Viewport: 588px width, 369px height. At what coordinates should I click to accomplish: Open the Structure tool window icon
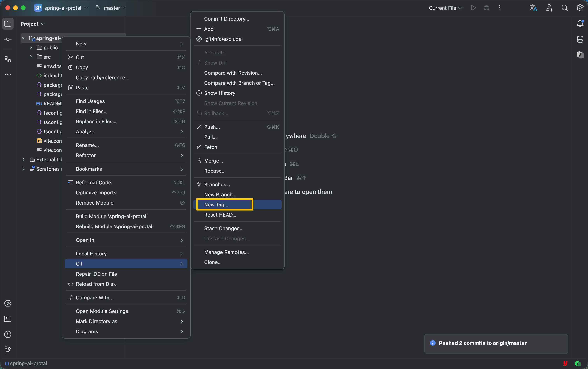click(8, 59)
